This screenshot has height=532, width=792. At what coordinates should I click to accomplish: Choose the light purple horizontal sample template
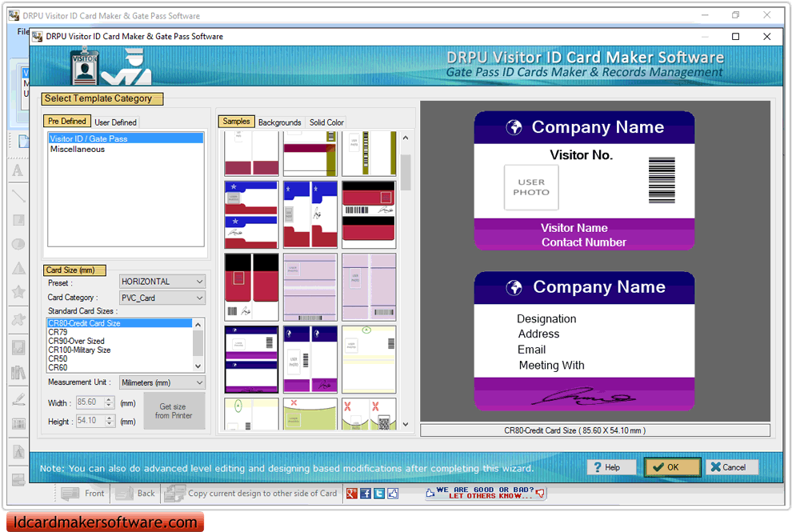(x=310, y=287)
